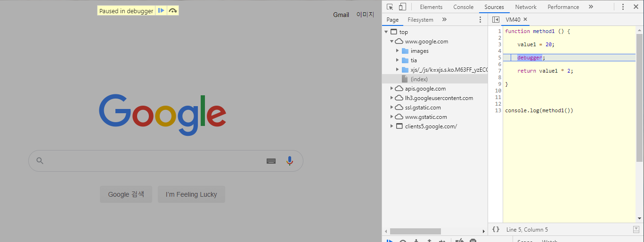Select the Sources tab

(x=494, y=7)
